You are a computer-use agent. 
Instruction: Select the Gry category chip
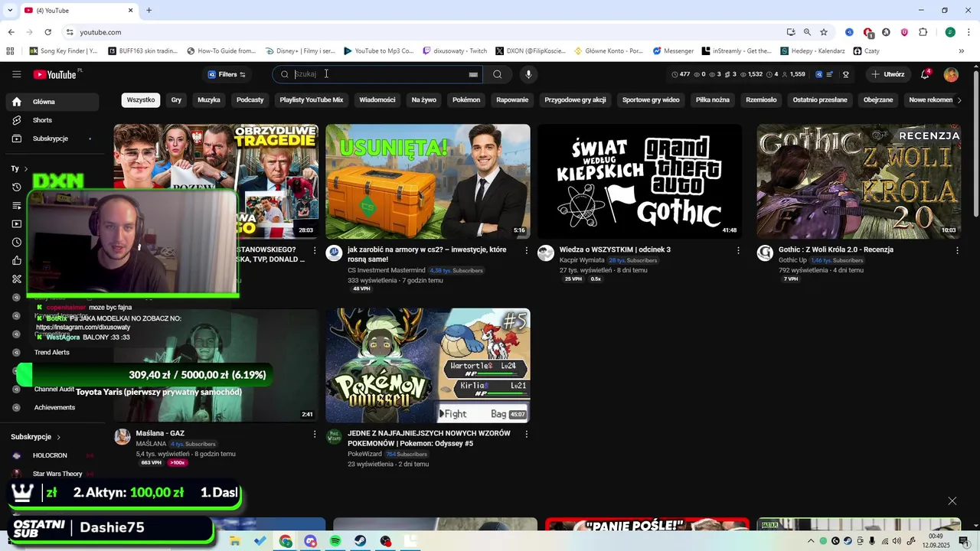coord(176,100)
